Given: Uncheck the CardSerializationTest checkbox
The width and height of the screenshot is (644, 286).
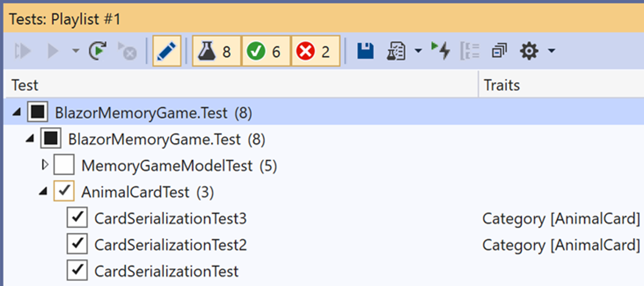Looking at the screenshot, I should (x=77, y=270).
